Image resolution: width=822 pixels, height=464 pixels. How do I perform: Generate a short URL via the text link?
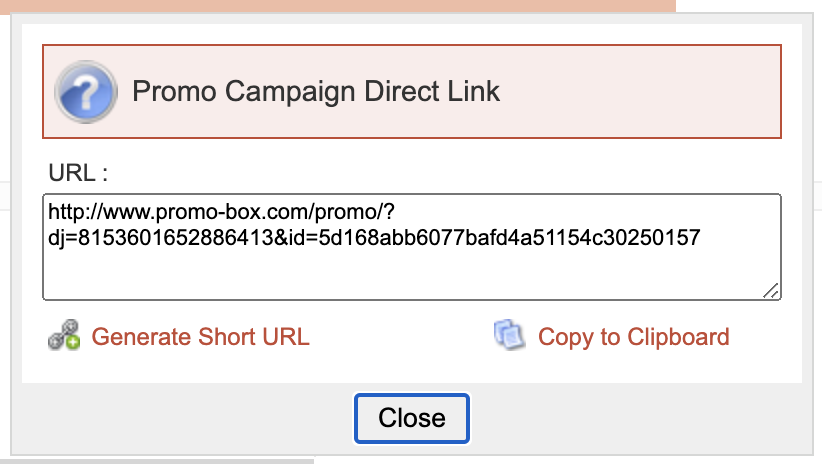(200, 337)
